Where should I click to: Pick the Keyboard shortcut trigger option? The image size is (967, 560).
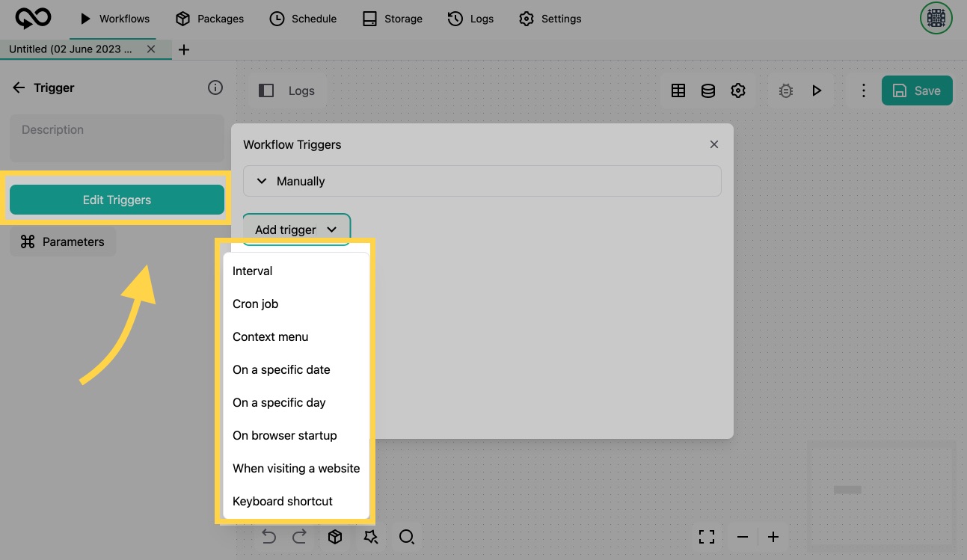click(x=283, y=501)
